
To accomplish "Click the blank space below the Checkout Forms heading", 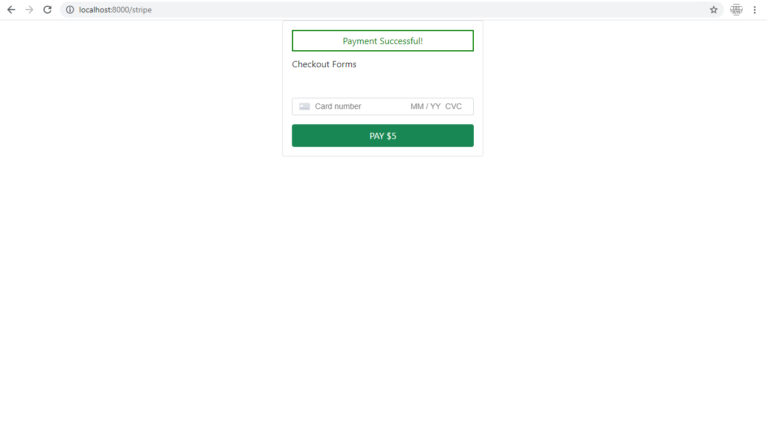I will coord(383,83).
